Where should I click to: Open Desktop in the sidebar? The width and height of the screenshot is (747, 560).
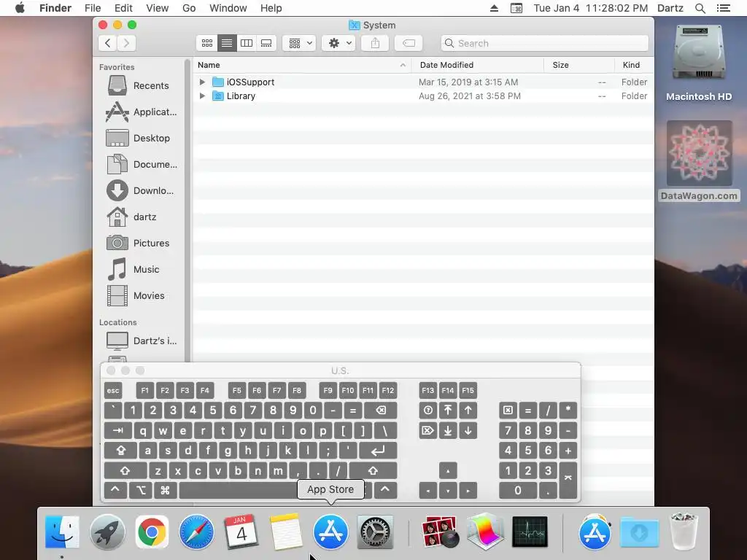pyautogui.click(x=139, y=138)
